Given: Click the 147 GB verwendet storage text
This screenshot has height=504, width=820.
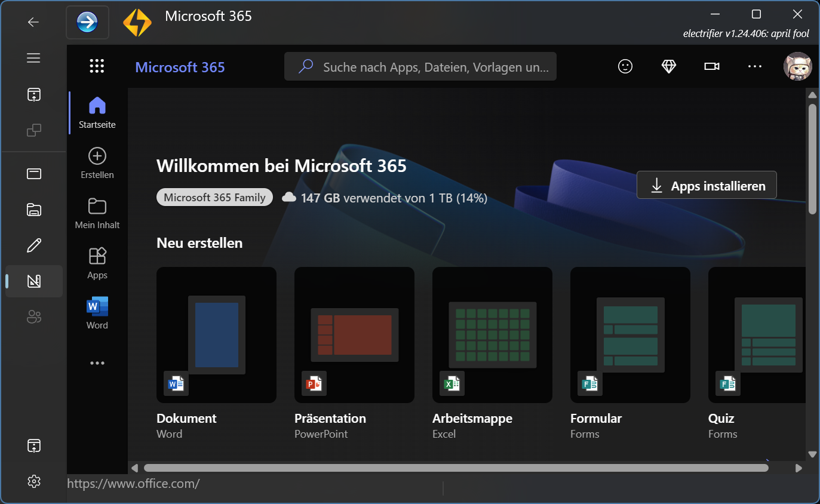Looking at the screenshot, I should coord(394,198).
